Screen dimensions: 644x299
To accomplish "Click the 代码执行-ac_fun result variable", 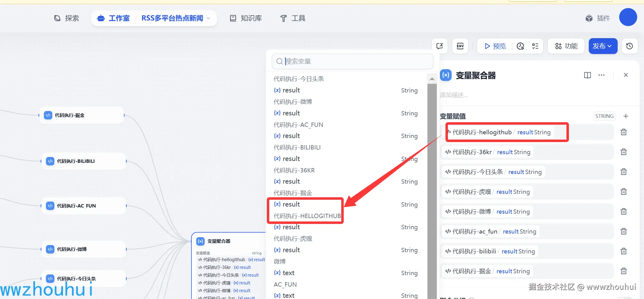I will click(491, 232).
